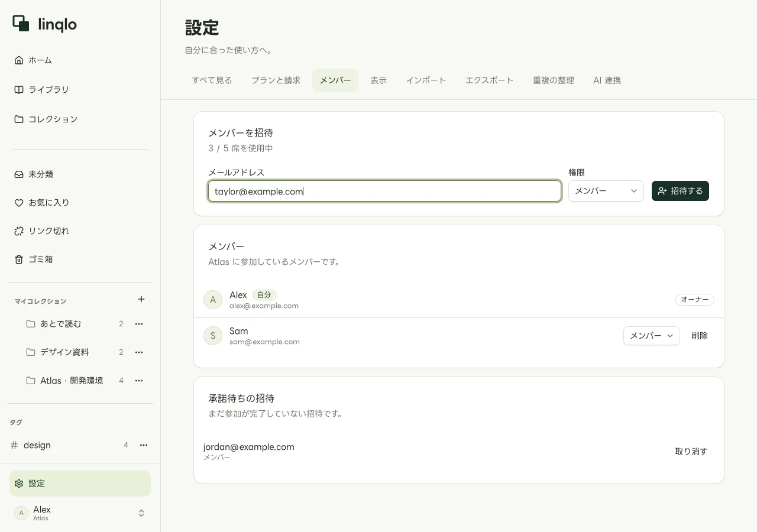Screen dimensions: 757x532
Task: Click the 設定 gear icon
Action: pos(19,484)
